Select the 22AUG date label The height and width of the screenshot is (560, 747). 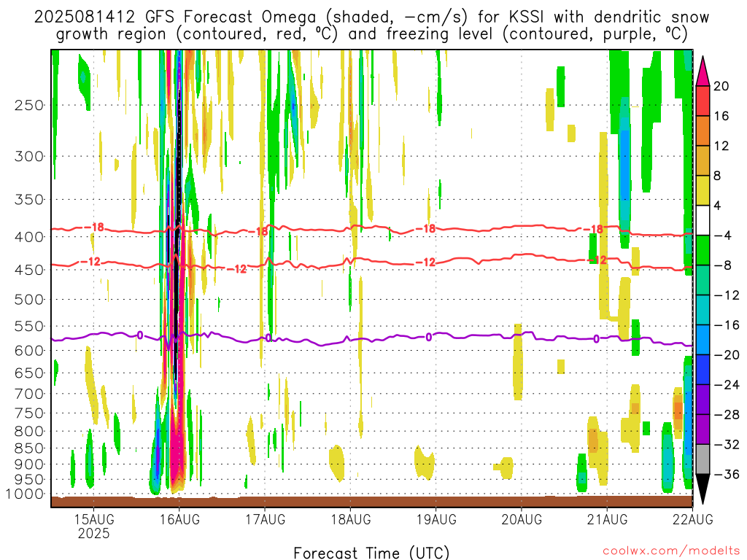pos(693,519)
